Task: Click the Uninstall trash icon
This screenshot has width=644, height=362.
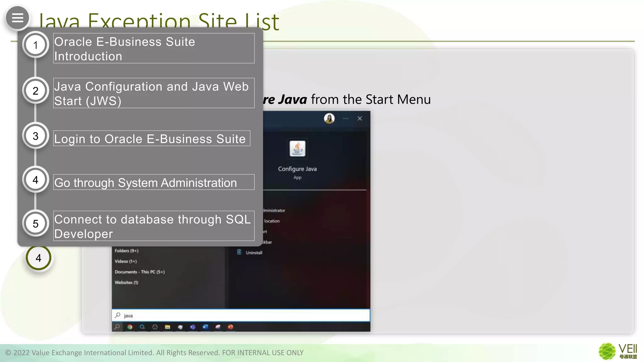Action: click(x=239, y=252)
